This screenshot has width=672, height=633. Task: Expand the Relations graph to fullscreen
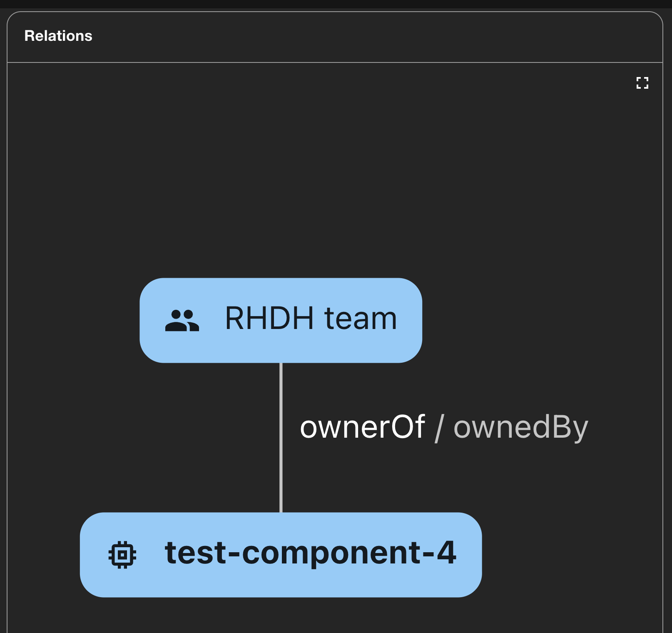click(642, 83)
